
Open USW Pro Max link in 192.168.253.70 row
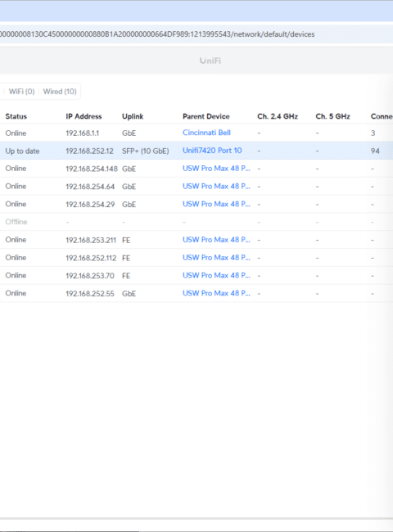tap(216, 275)
